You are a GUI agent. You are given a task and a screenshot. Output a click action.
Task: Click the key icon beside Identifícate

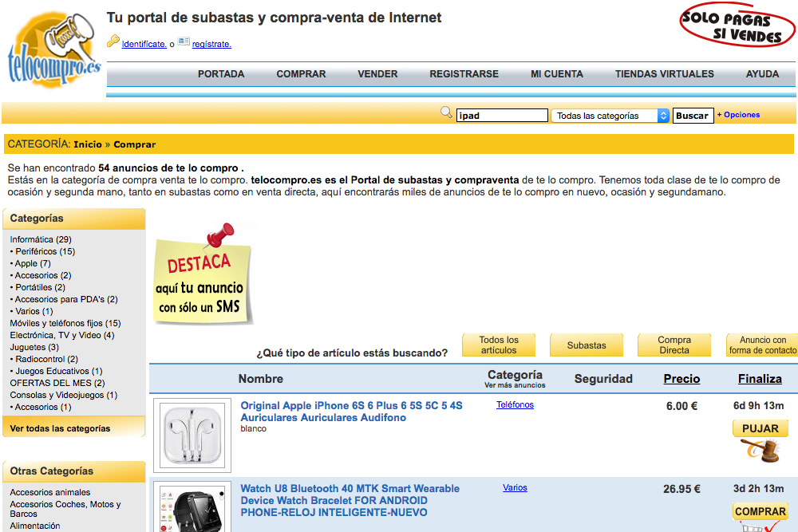point(113,41)
